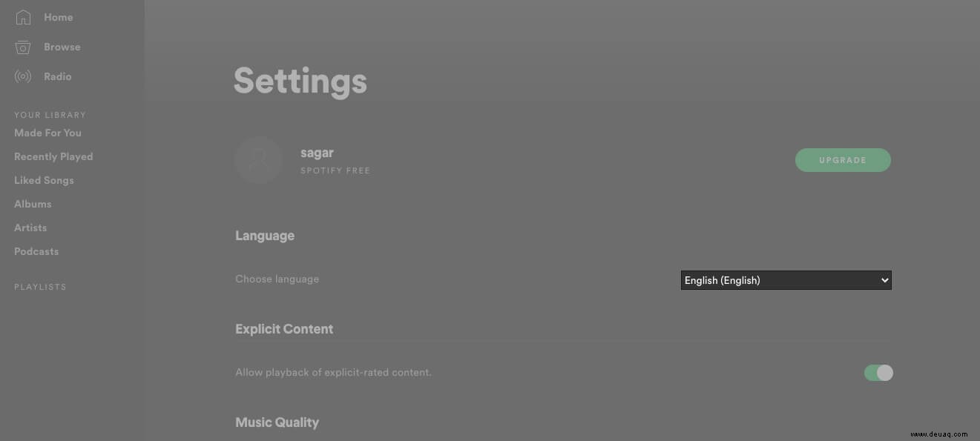Open Podcasts in Your Library

pyautogui.click(x=36, y=251)
